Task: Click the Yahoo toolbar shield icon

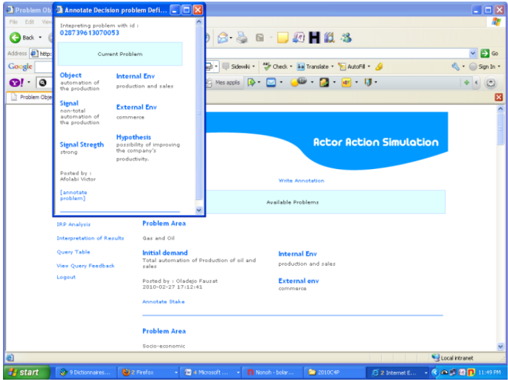Action: (368, 82)
